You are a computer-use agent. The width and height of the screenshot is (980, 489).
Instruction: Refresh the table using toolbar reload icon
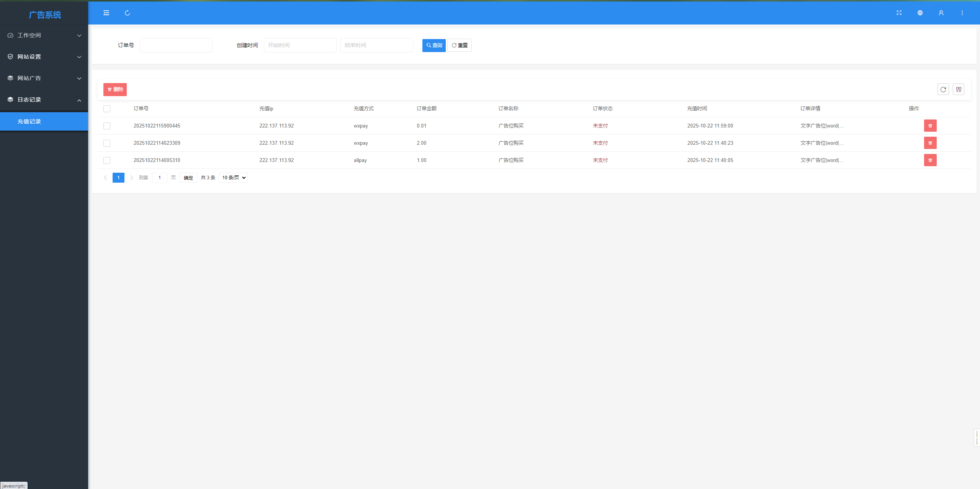943,90
